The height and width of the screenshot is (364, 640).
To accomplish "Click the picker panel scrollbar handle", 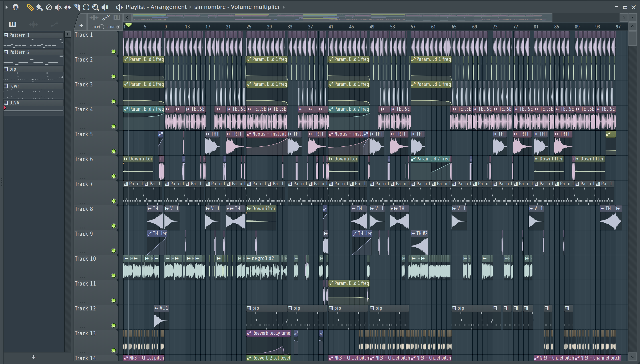I will pos(68,34).
